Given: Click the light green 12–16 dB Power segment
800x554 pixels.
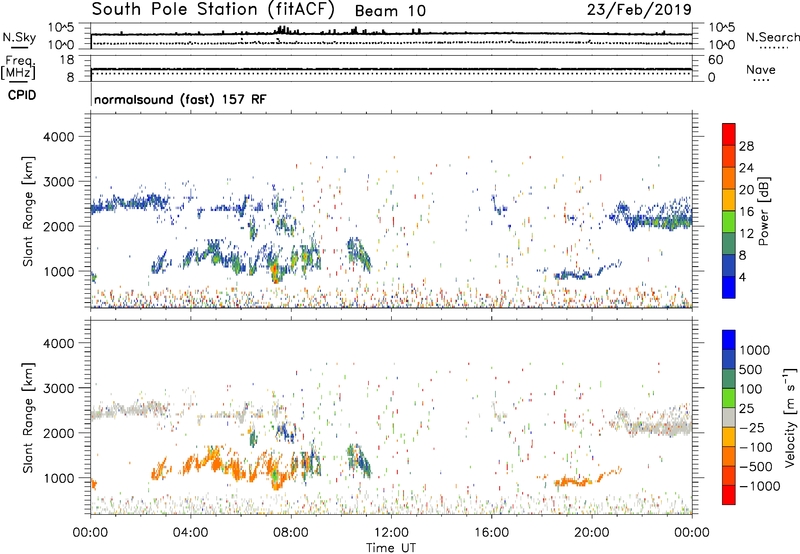Looking at the screenshot, I should pos(729,222).
